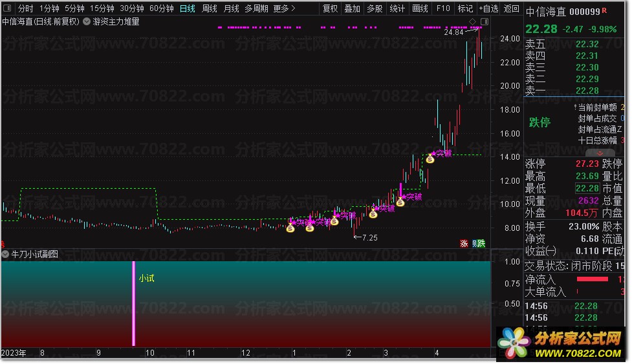Click the 24.84 high price label
This screenshot has width=632, height=364.
point(454,32)
